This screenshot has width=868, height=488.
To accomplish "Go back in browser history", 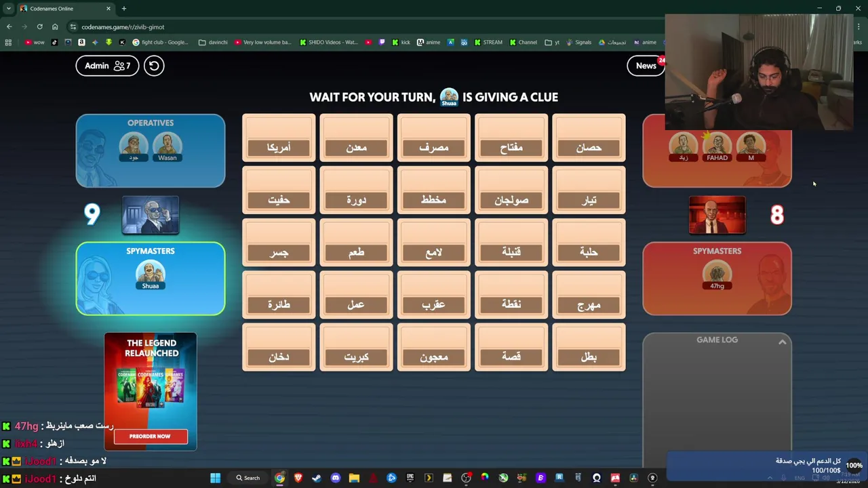I will click(x=9, y=27).
